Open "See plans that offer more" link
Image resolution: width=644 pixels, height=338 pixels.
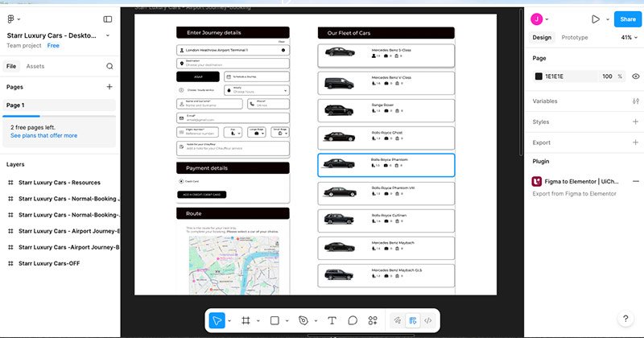point(43,135)
